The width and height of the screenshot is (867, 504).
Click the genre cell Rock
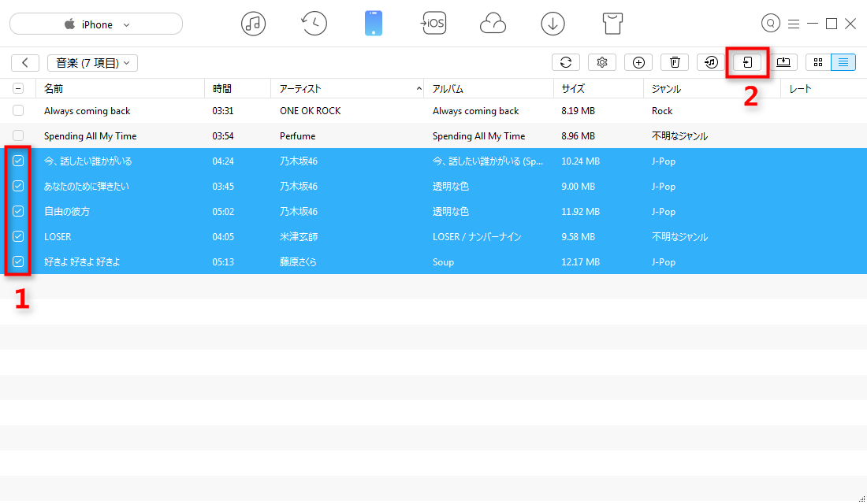point(662,111)
